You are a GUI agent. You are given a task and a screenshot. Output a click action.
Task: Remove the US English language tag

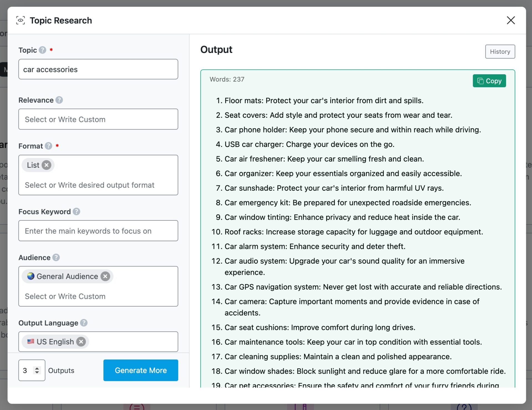click(81, 342)
